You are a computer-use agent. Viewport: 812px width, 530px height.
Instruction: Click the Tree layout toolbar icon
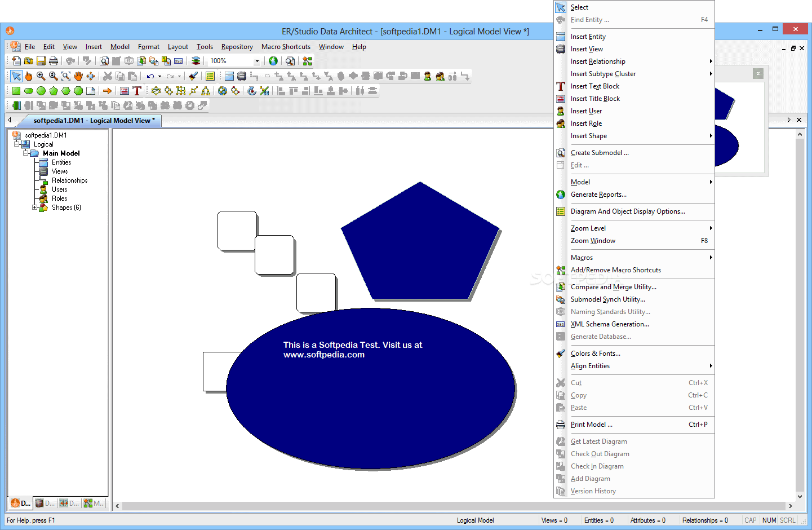click(x=206, y=90)
